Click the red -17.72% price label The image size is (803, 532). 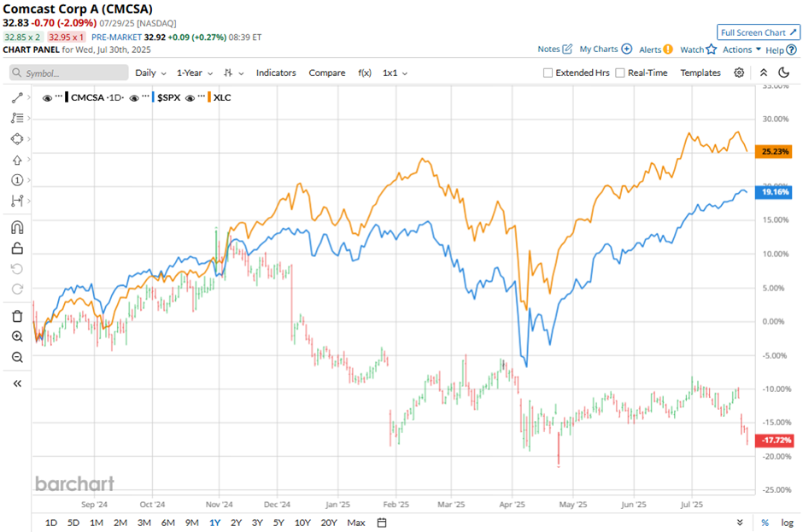point(774,441)
